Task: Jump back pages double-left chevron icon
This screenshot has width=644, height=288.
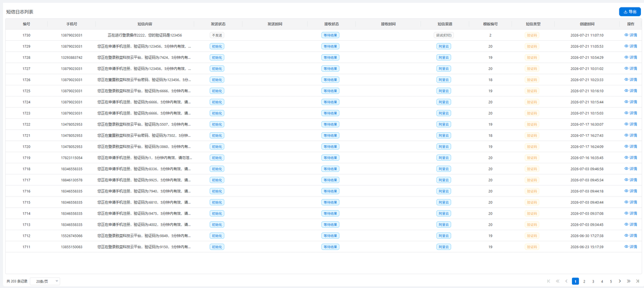Action: [x=557, y=281]
